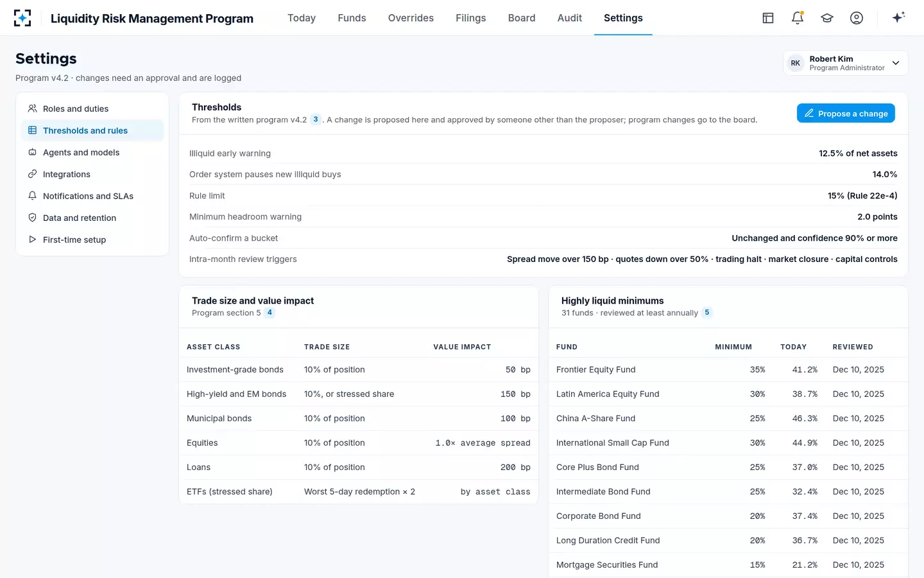Open reference badge 5 next to reviewed at least annually
924x578 pixels.
point(707,313)
